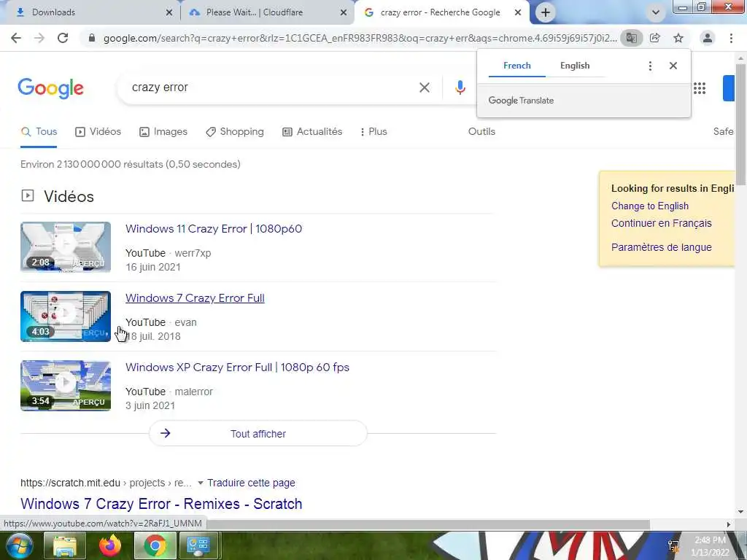747x560 pixels.
Task: Expand the scratch.mit.edu result dropdown arrow
Action: [x=201, y=483]
